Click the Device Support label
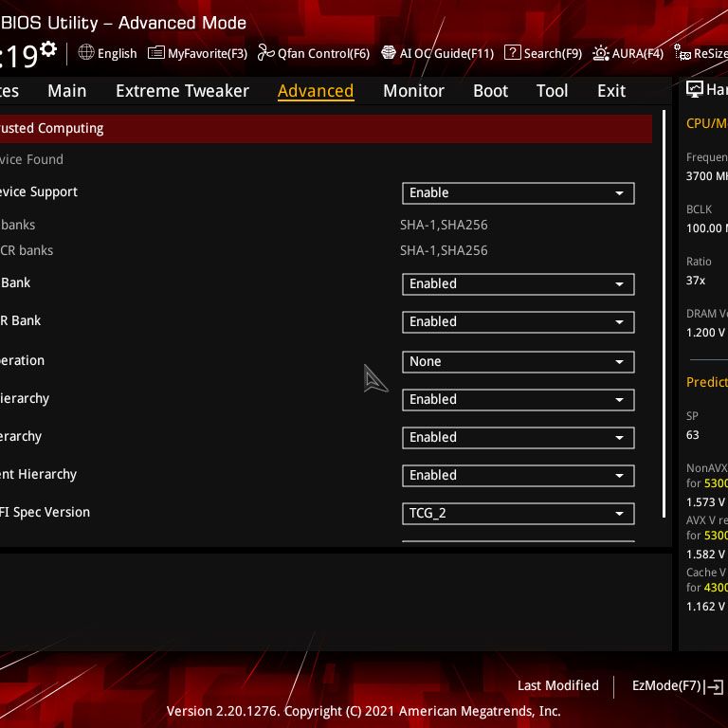 pos(39,192)
